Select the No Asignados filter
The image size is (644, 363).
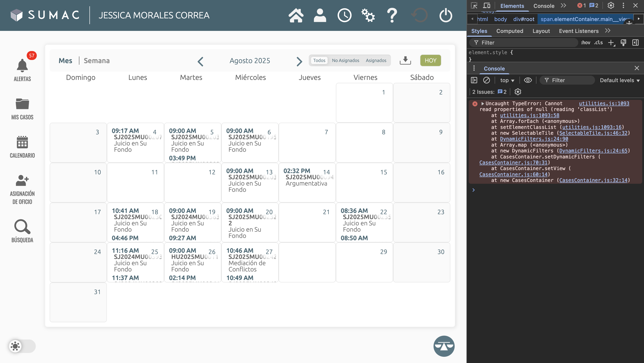pyautogui.click(x=345, y=60)
